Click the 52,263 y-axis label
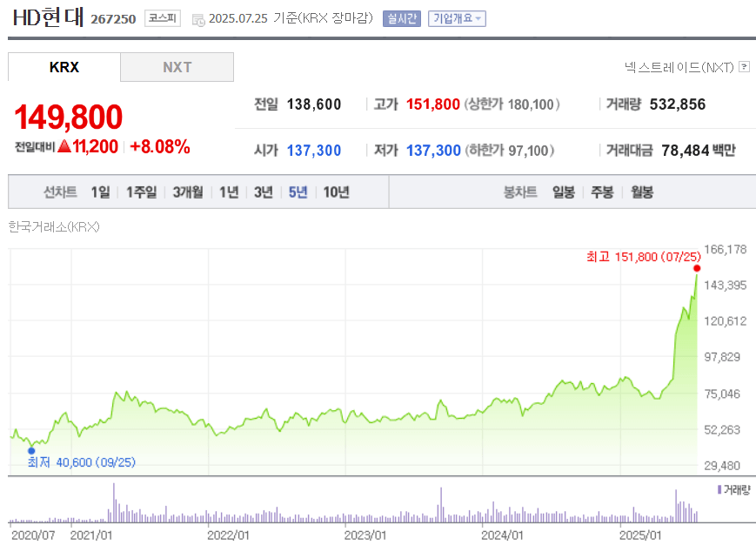 pos(722,429)
